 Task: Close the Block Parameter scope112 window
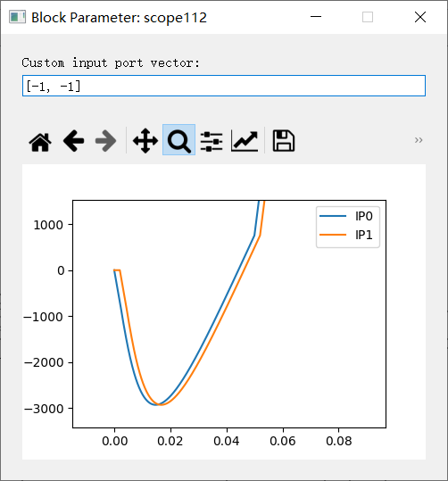pyautogui.click(x=420, y=17)
